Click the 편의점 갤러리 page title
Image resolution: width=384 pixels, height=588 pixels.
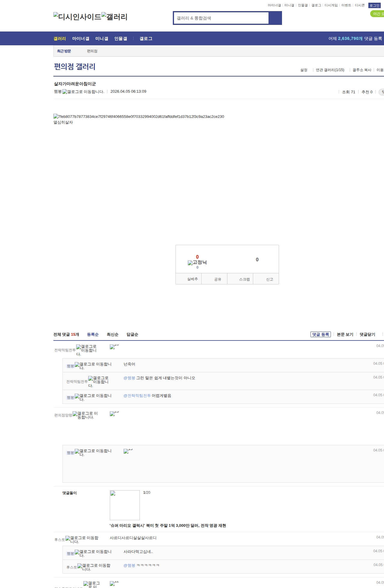(x=75, y=67)
